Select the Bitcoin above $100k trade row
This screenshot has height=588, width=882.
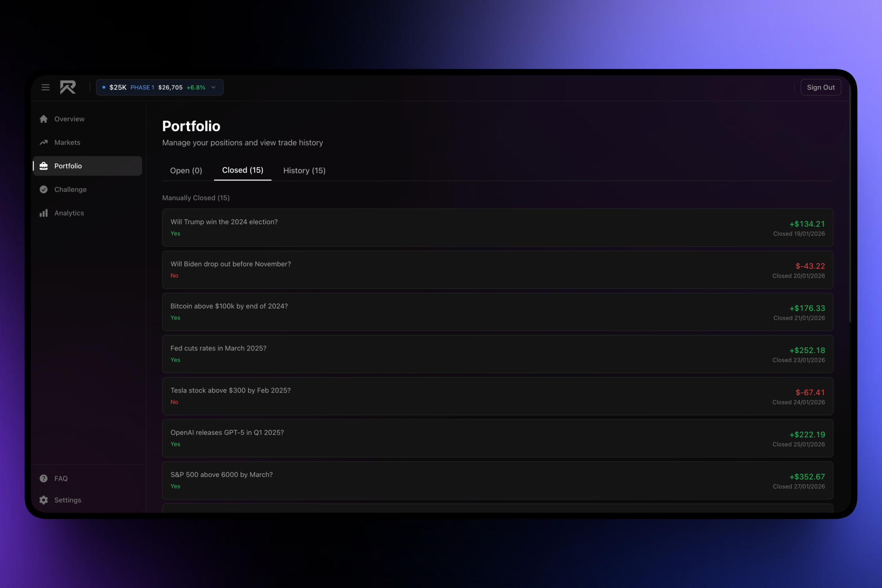[x=497, y=311]
